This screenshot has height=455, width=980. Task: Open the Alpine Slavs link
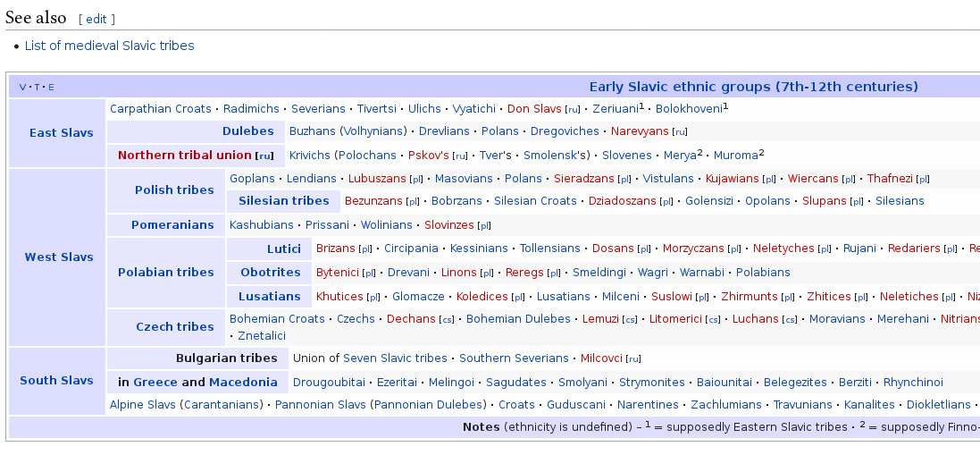(x=143, y=405)
